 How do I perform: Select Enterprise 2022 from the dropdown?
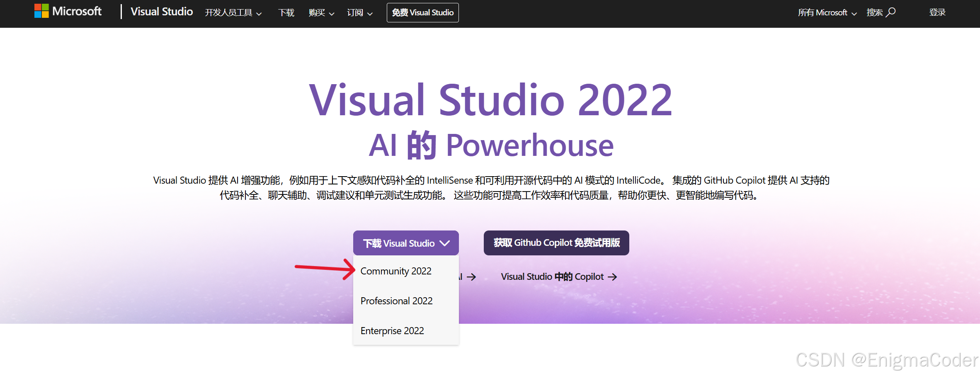pyautogui.click(x=392, y=331)
